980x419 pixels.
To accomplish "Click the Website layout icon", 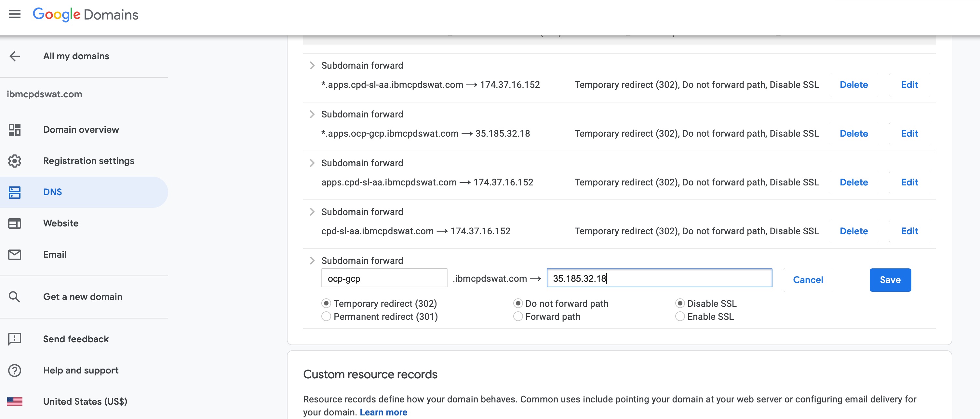I will coord(14,223).
